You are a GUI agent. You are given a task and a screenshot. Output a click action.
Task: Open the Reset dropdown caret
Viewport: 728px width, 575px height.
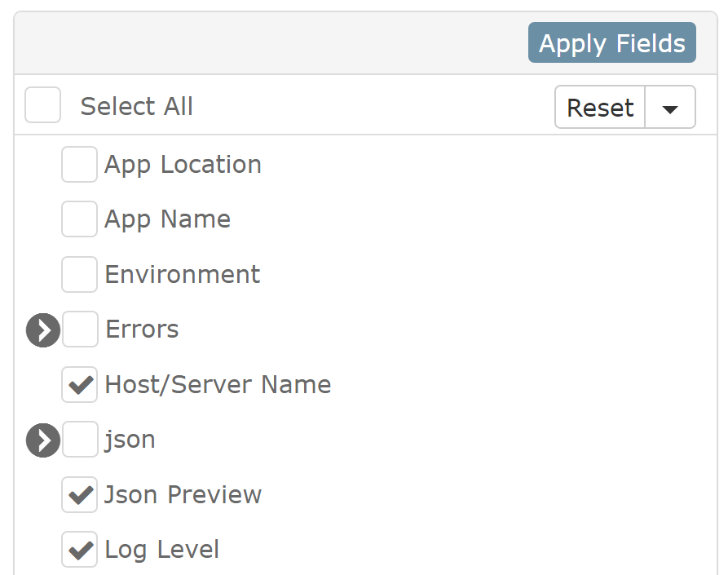click(670, 108)
